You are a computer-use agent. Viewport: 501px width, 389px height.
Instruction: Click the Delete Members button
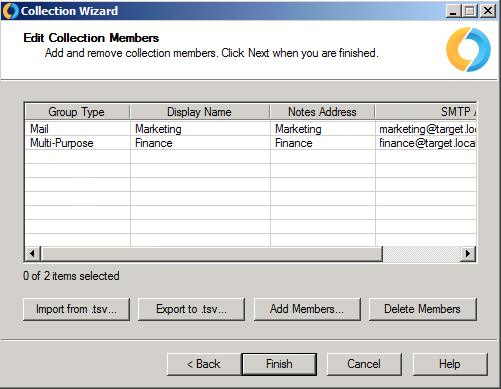(x=423, y=309)
